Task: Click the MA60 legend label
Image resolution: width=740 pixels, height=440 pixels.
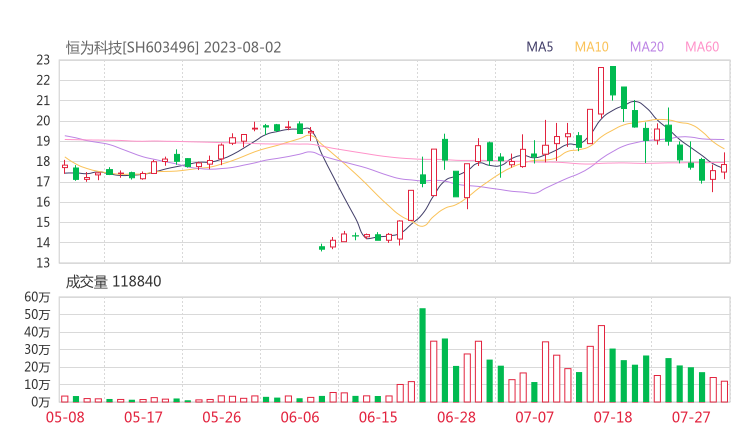Action: [x=702, y=47]
